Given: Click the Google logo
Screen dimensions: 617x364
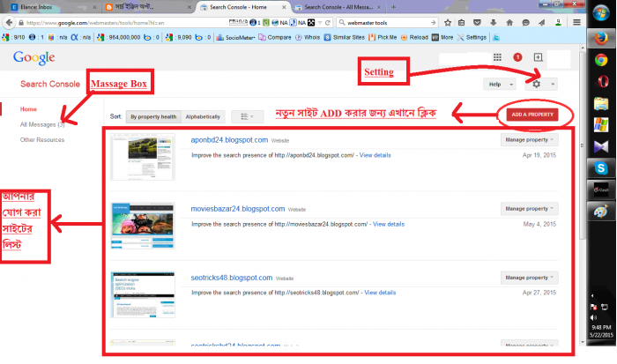Looking at the screenshot, I should coord(33,58).
